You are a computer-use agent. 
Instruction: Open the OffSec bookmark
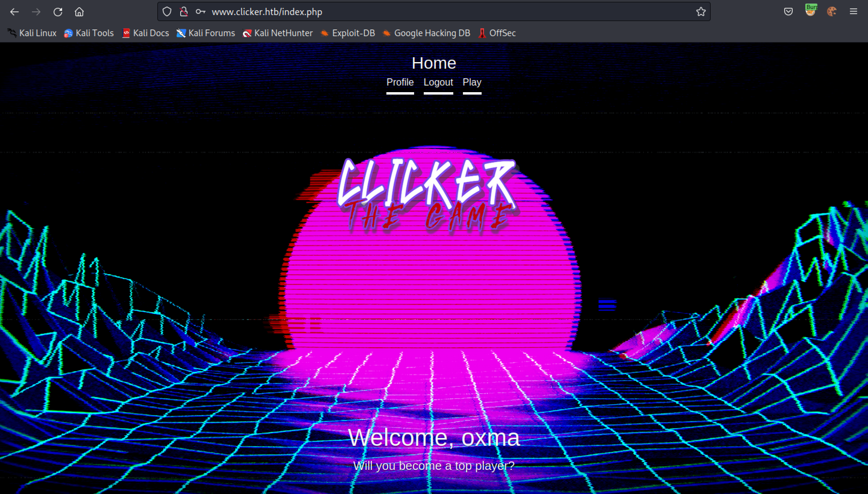tap(497, 33)
